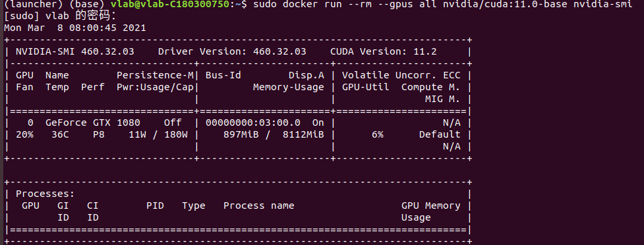Click the 36C temperature reading
Image resolution: width=644 pixels, height=245 pixels.
click(x=60, y=134)
